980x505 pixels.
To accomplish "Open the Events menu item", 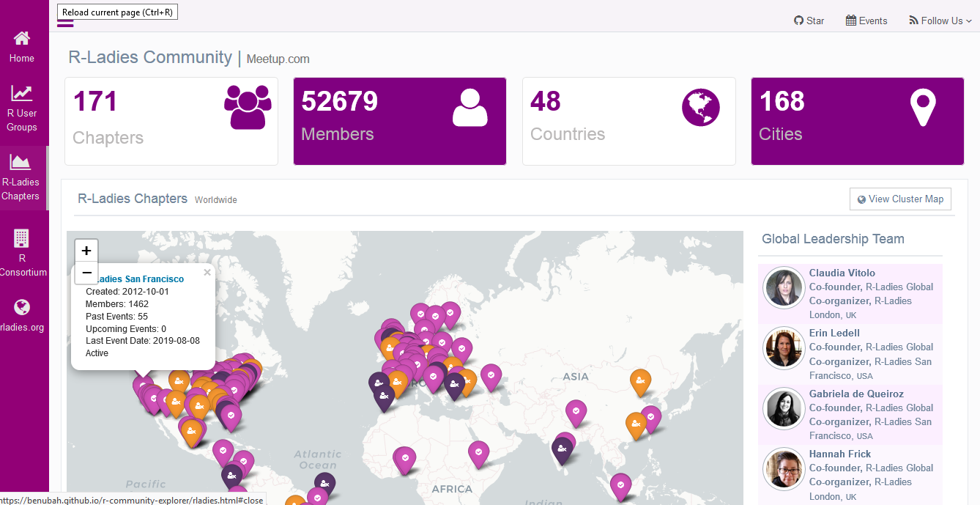I will (x=866, y=21).
